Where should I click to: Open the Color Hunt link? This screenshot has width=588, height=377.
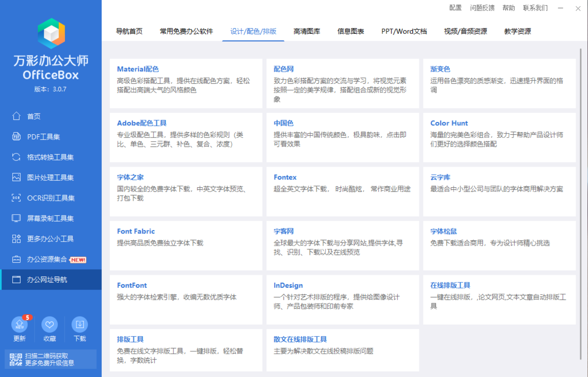coord(449,123)
